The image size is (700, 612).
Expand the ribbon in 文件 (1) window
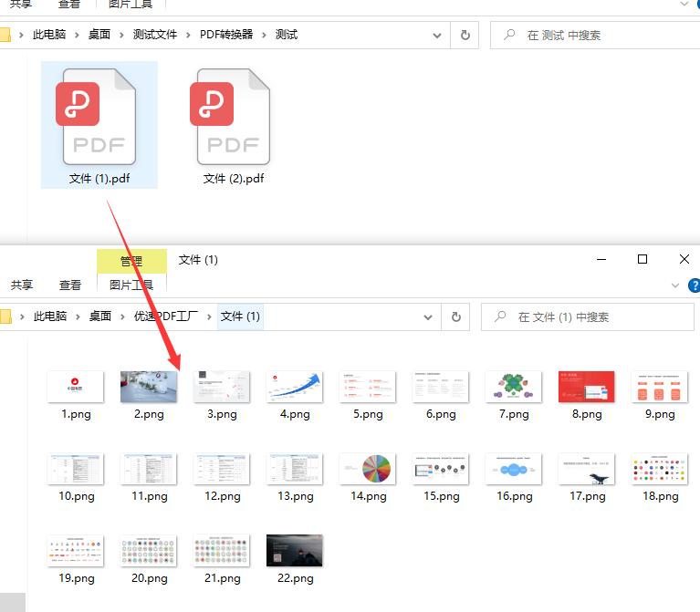pos(675,285)
